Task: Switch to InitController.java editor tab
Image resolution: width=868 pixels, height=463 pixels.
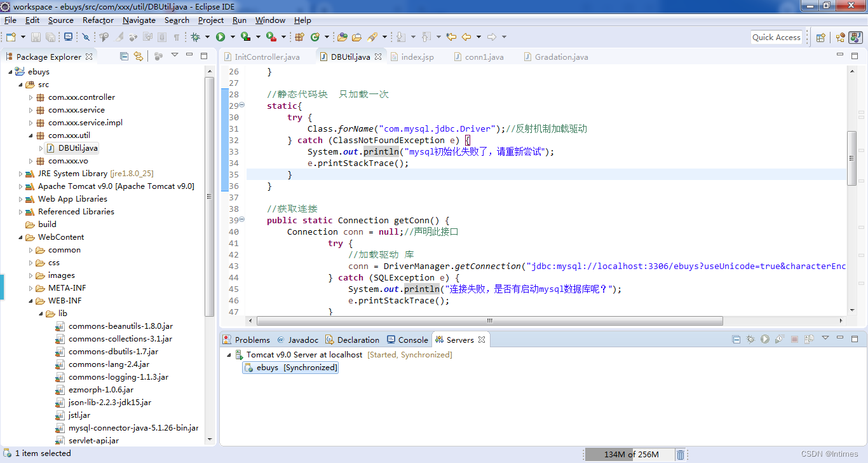Action: 267,57
